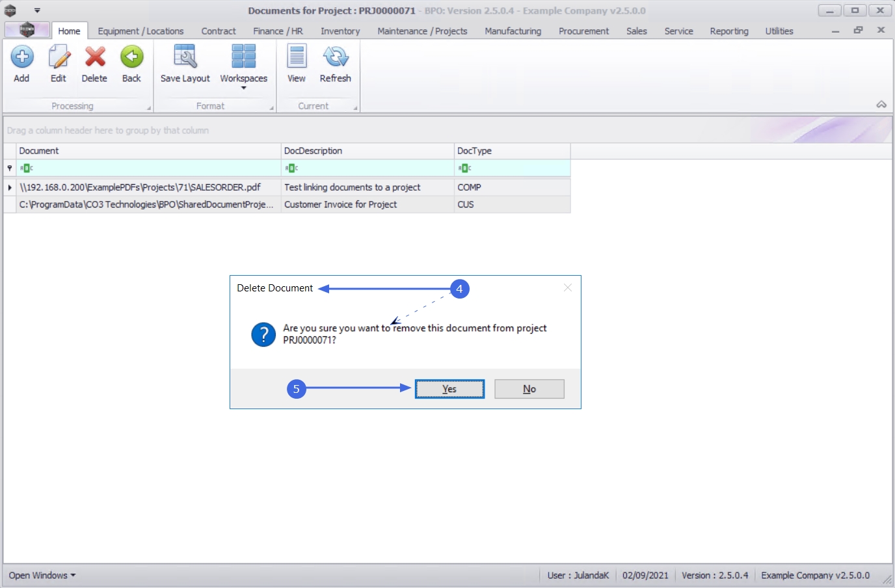
Task: Click the COMP doc type cell
Action: [x=513, y=187]
